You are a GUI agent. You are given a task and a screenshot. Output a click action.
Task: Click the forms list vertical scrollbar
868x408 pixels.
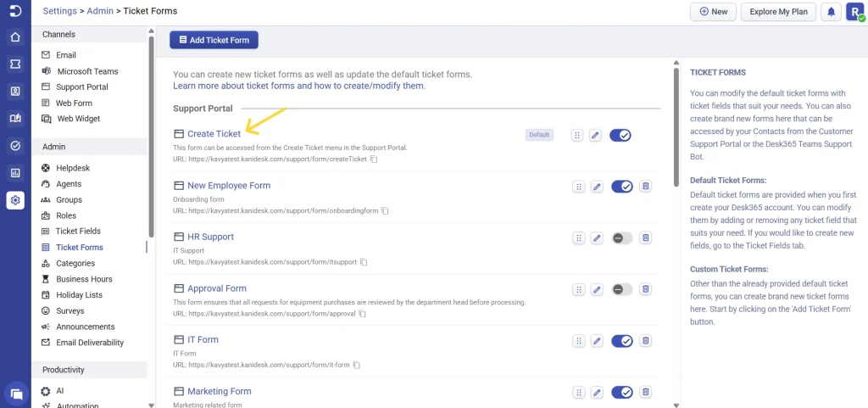coord(676,127)
